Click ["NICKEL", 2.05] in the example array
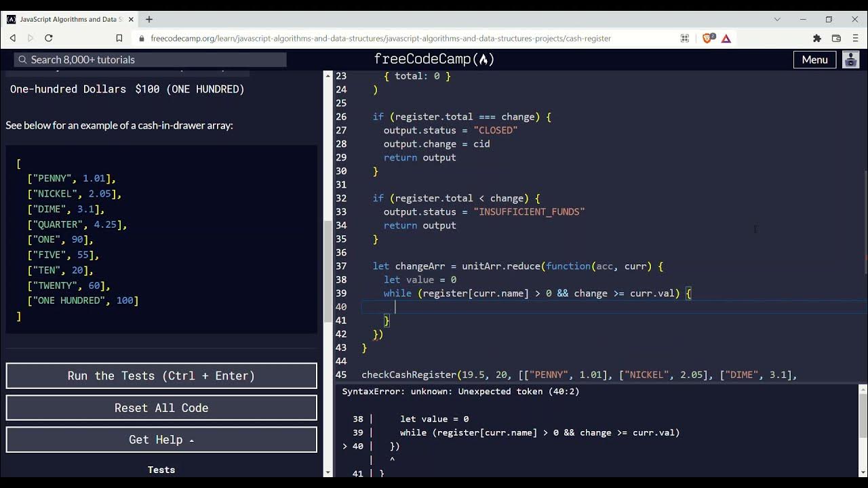The image size is (868, 488). click(x=75, y=194)
